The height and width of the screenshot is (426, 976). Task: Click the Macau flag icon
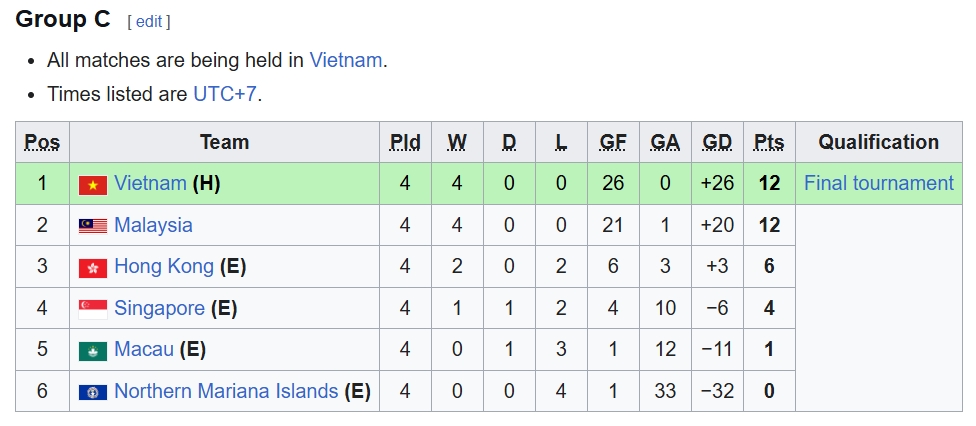(93, 351)
